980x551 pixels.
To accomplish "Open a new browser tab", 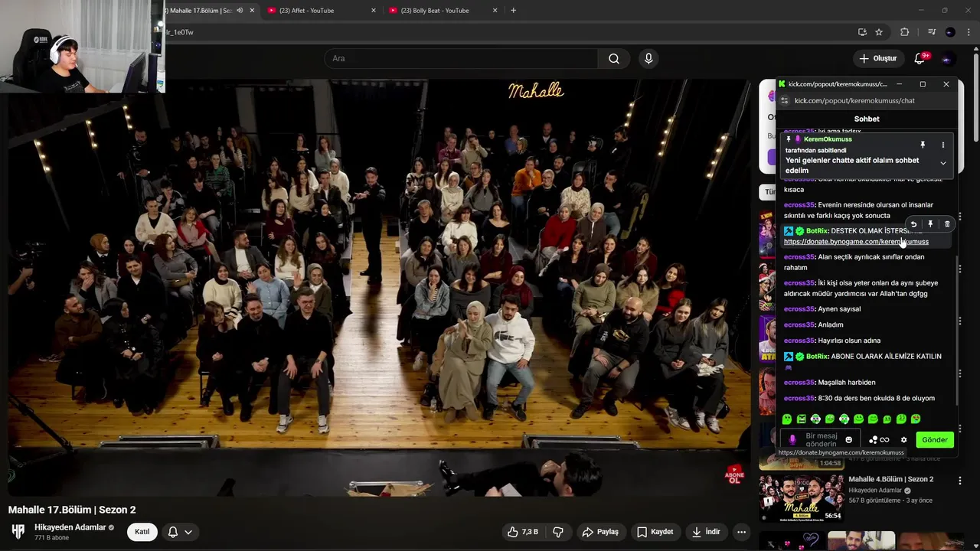I will [x=513, y=11].
